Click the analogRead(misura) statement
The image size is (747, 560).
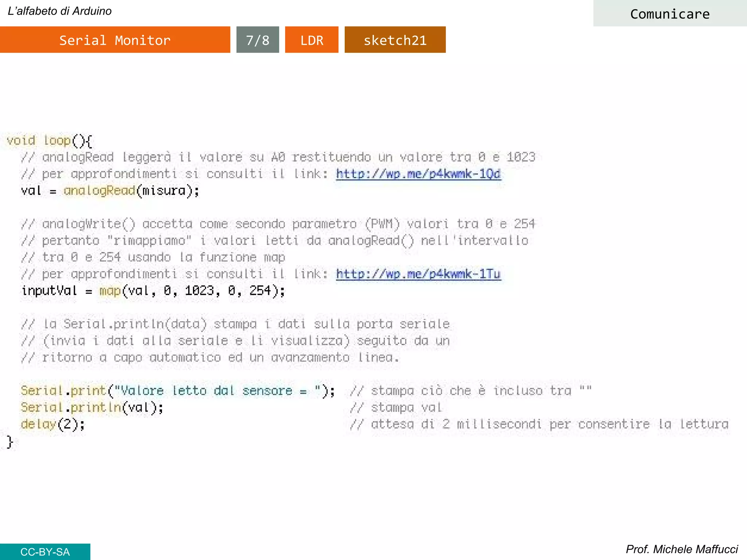[x=110, y=191]
